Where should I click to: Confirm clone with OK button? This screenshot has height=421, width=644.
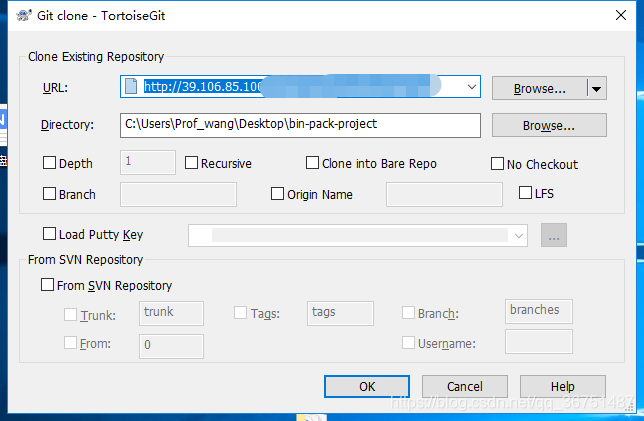367,386
